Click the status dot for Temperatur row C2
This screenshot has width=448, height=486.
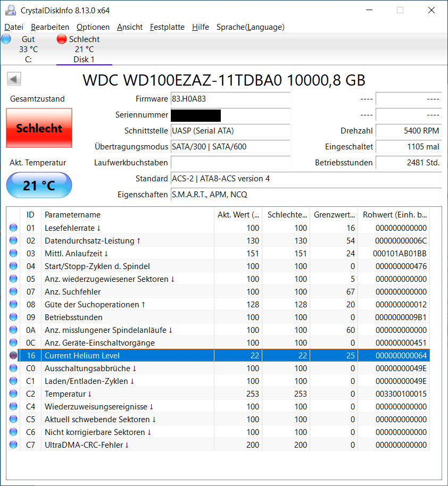click(x=13, y=393)
